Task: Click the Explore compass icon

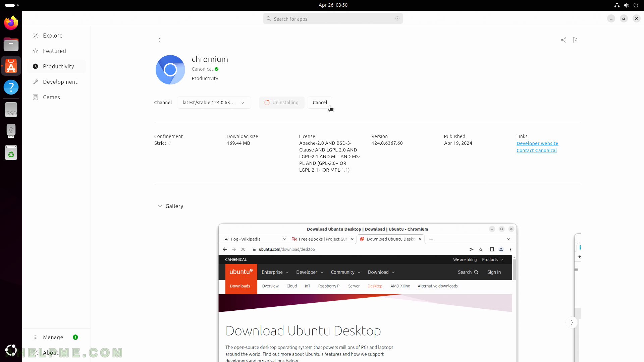Action: pos(36,36)
